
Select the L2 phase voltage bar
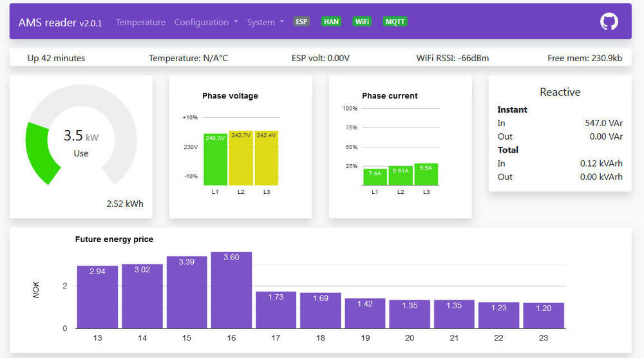[241, 159]
